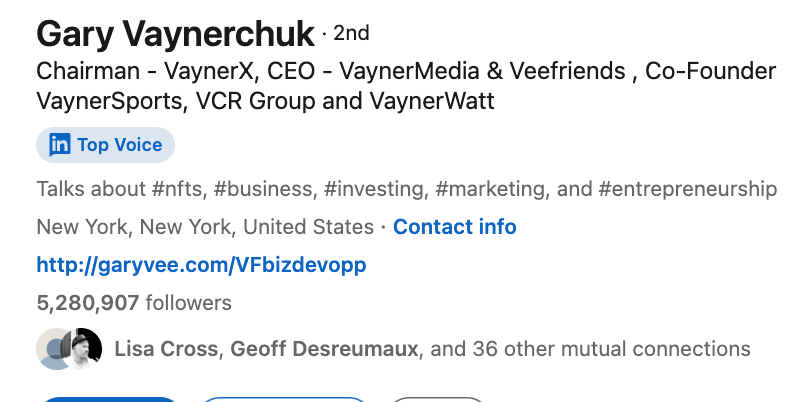Click the #entrepreneurship hashtag text
The width and height of the screenshot is (812, 402).
pyautogui.click(x=690, y=189)
